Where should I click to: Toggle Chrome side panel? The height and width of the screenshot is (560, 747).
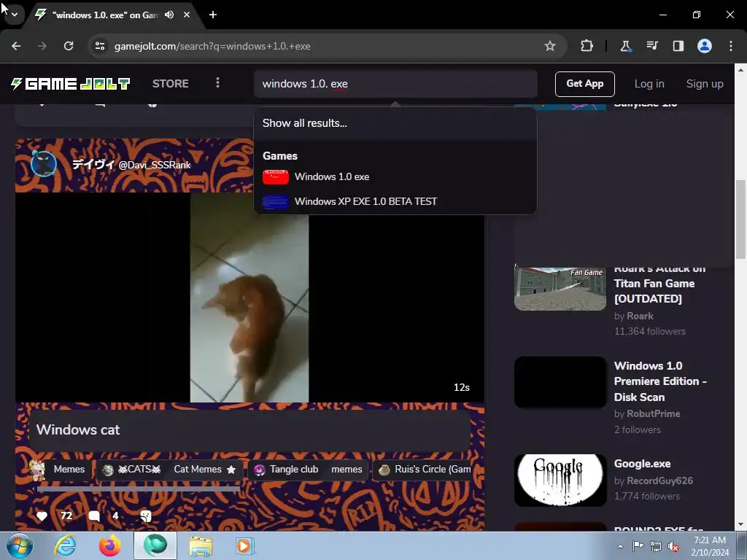pos(678,46)
